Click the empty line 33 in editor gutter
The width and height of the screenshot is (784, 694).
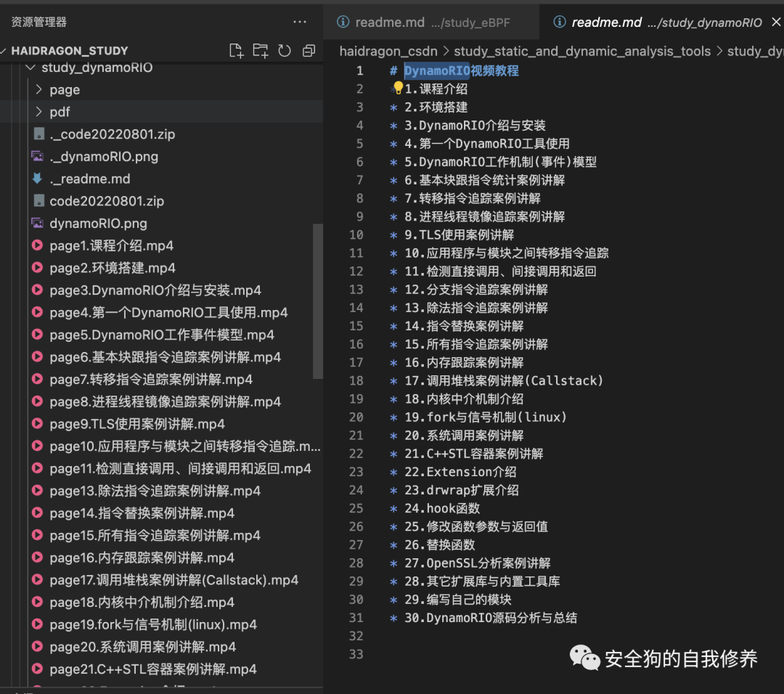[x=356, y=654]
